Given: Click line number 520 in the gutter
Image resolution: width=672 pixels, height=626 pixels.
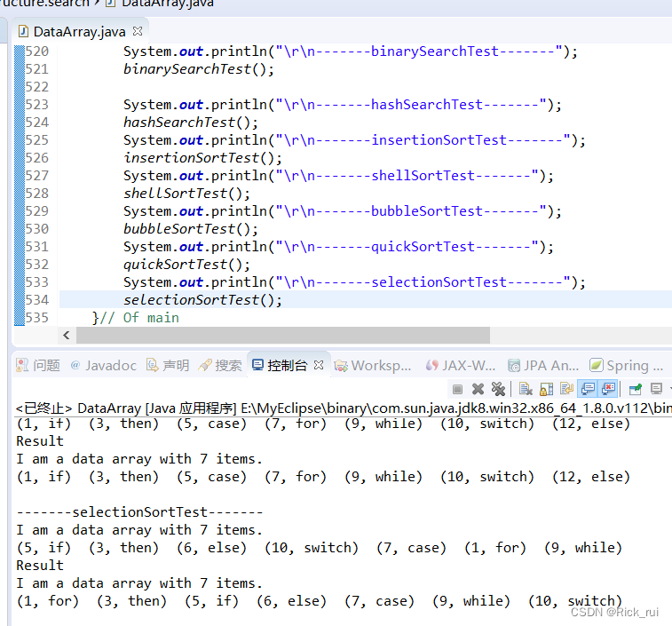Looking at the screenshot, I should pyautogui.click(x=37, y=51).
